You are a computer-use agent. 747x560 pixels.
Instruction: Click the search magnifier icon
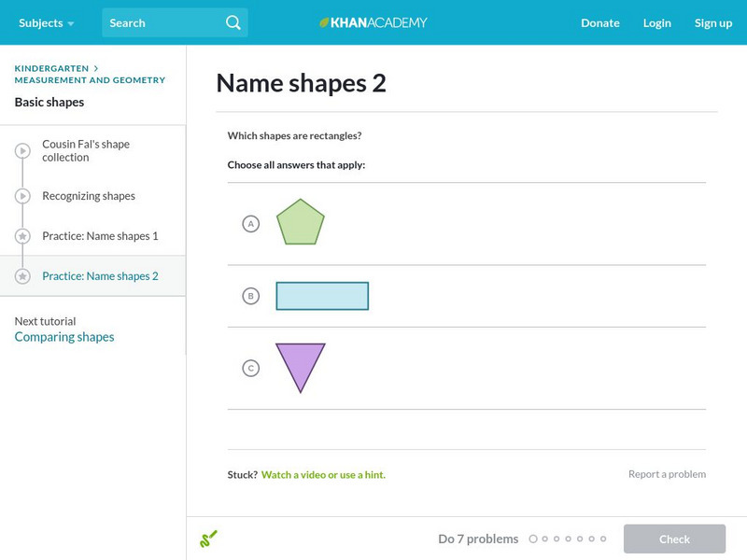tap(233, 22)
